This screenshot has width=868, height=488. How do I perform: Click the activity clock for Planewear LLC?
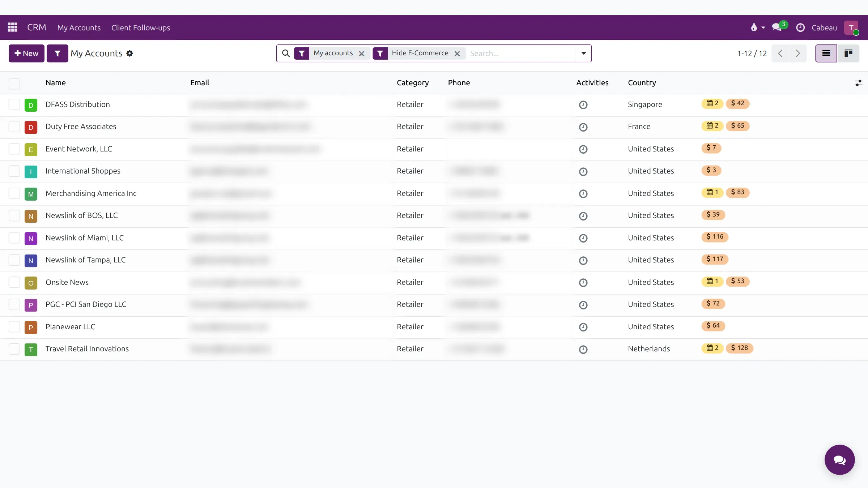pyautogui.click(x=583, y=327)
